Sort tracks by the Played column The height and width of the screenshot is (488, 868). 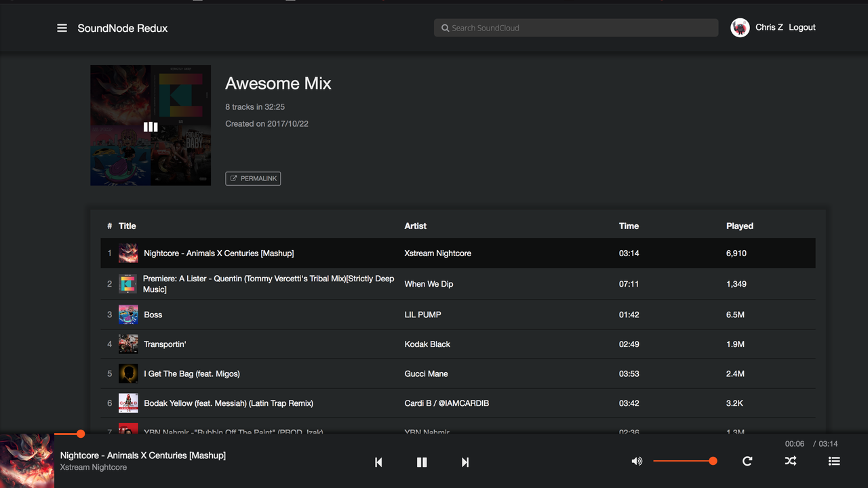click(x=739, y=226)
